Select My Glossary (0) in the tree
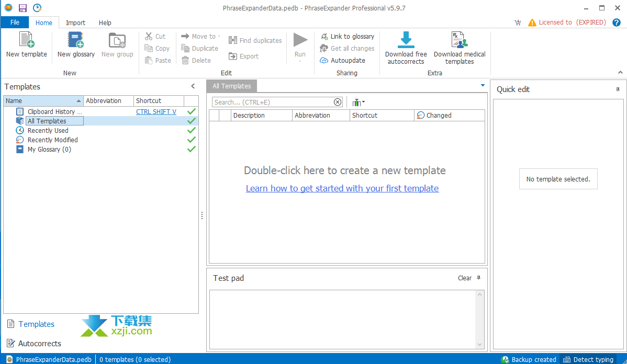This screenshot has height=364, width=627. pos(49,150)
